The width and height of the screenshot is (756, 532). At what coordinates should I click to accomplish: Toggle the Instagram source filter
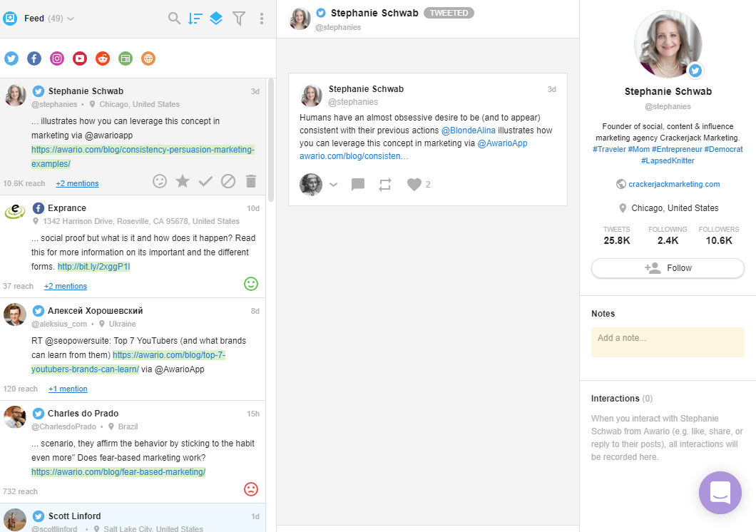[x=57, y=58]
